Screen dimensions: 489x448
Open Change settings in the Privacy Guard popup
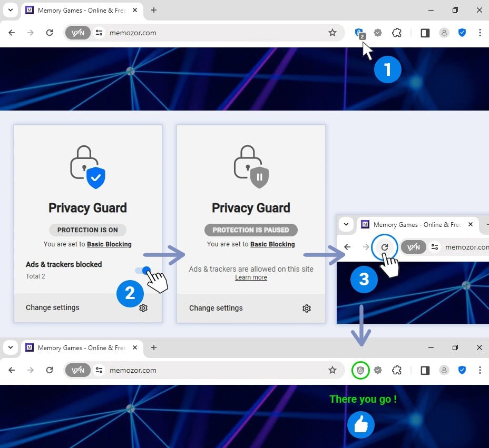click(x=53, y=308)
